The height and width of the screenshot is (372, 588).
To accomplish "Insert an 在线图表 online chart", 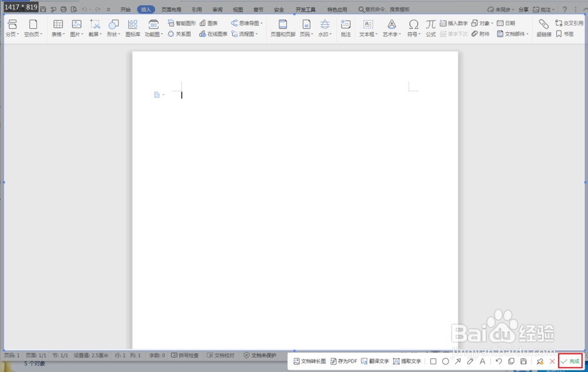I will tap(213, 34).
